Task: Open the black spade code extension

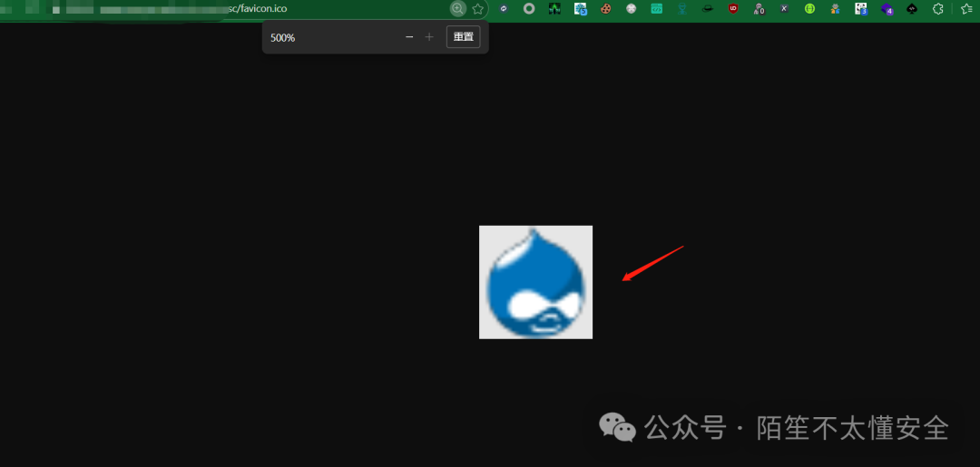Action: point(912,9)
